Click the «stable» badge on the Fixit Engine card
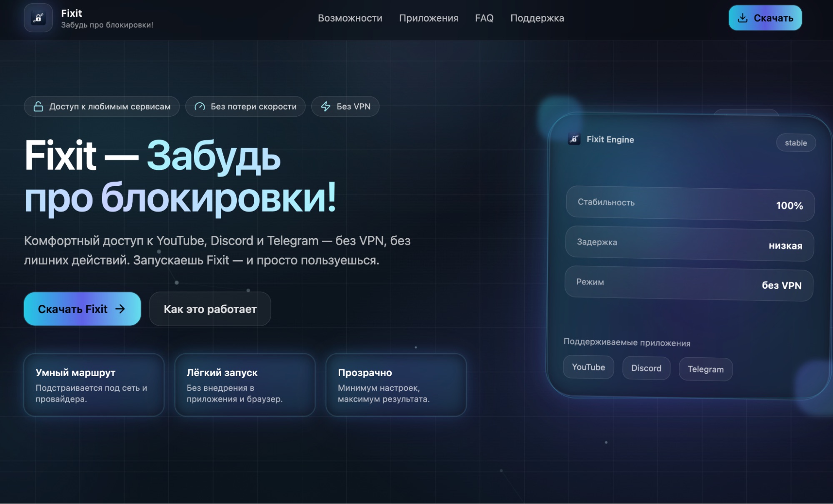This screenshot has width=833, height=504. (796, 142)
